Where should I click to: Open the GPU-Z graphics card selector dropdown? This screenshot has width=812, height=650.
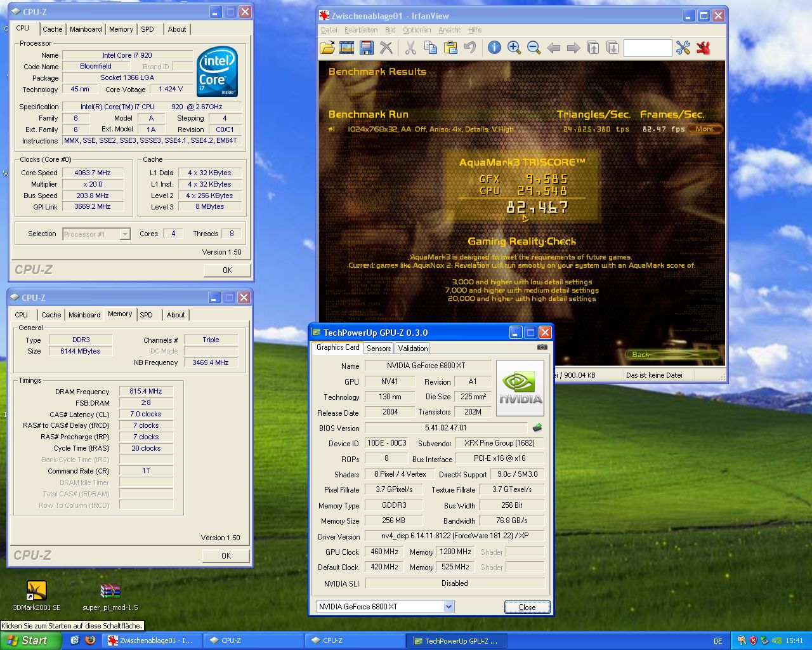coord(449,607)
